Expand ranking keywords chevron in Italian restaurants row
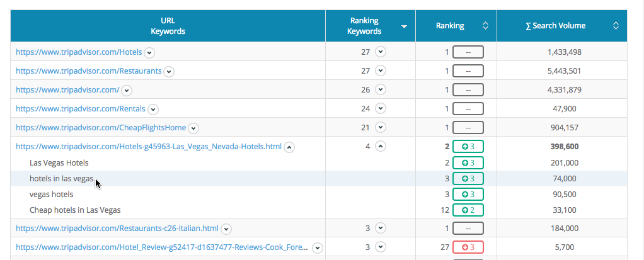This screenshot has height=260, width=644. point(381,228)
